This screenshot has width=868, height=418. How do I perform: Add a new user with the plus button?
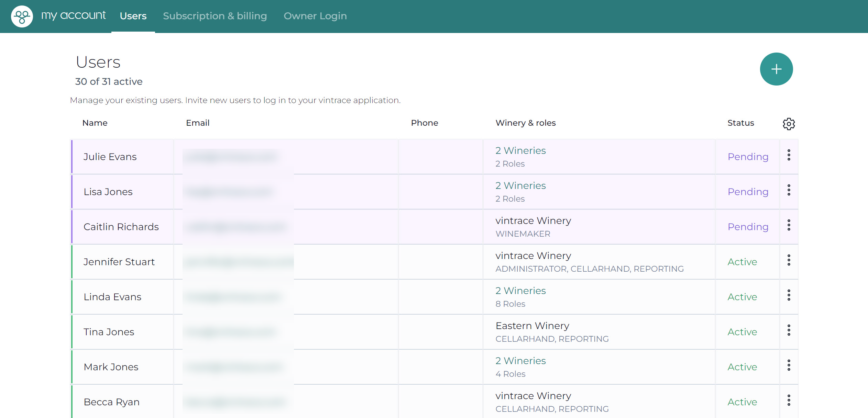coord(776,69)
